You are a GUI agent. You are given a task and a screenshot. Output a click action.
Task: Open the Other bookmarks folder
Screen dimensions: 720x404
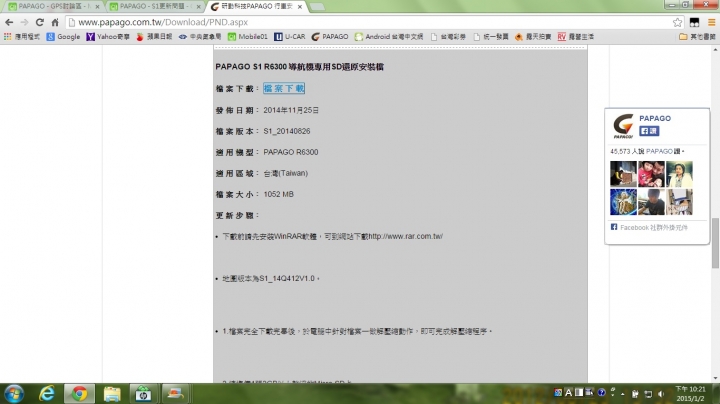tap(697, 36)
